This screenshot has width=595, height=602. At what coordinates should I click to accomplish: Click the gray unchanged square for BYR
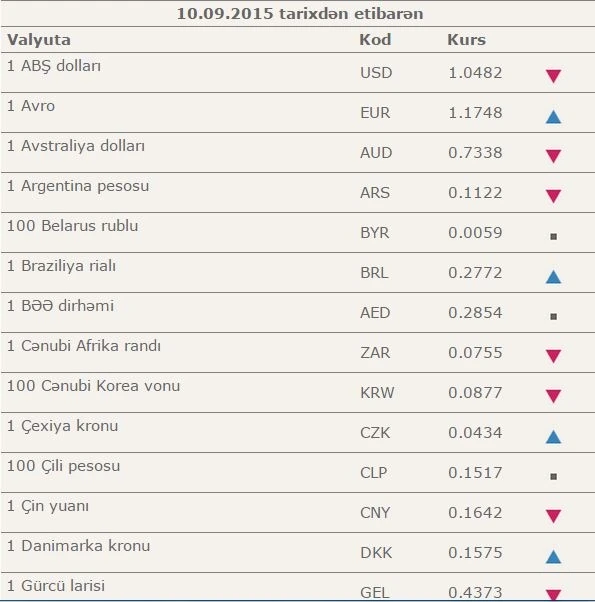point(553,236)
